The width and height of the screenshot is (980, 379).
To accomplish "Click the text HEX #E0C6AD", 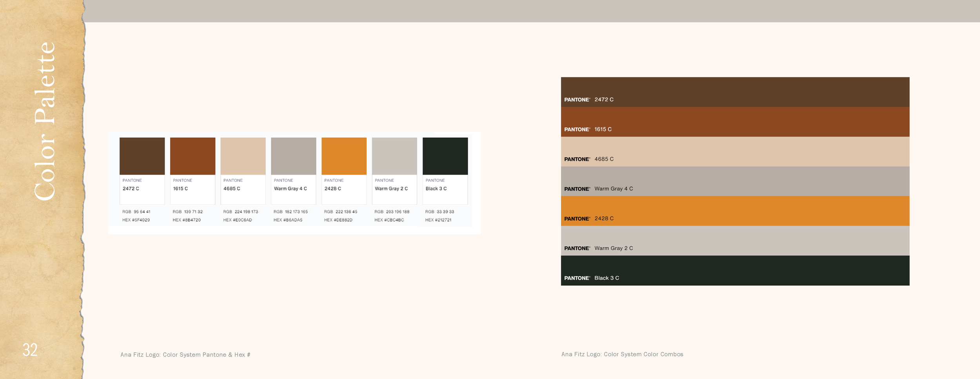I will [x=238, y=220].
